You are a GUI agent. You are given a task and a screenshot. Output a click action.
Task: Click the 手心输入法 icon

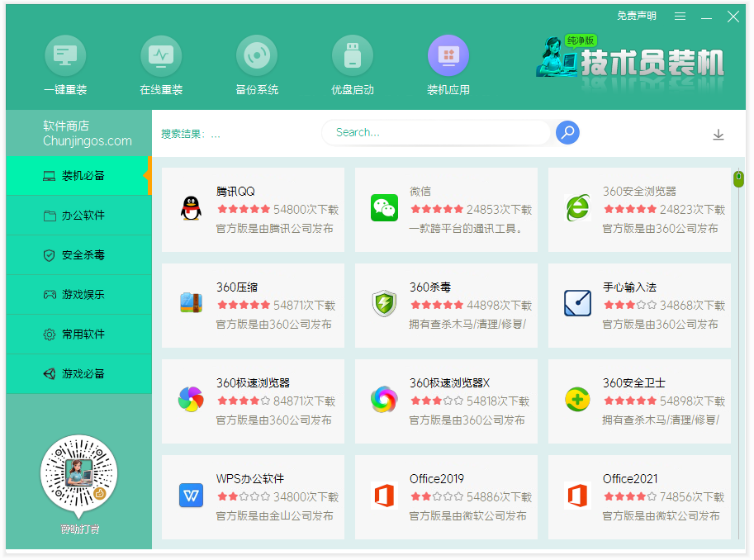tap(577, 303)
